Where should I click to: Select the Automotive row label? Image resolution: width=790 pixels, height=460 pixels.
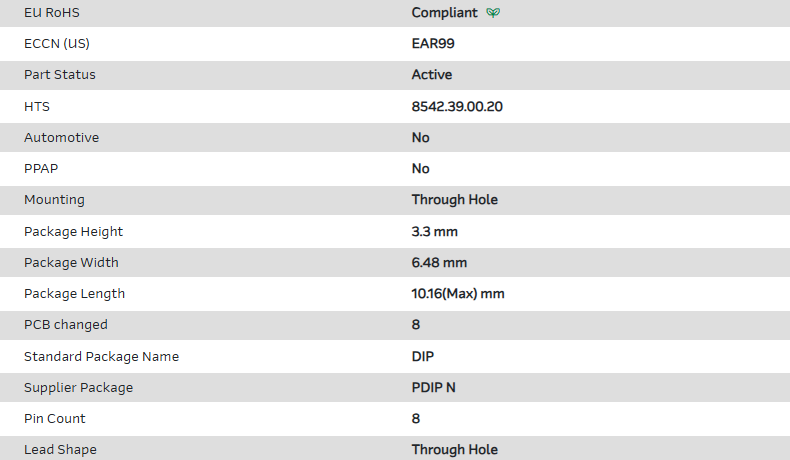click(x=61, y=138)
